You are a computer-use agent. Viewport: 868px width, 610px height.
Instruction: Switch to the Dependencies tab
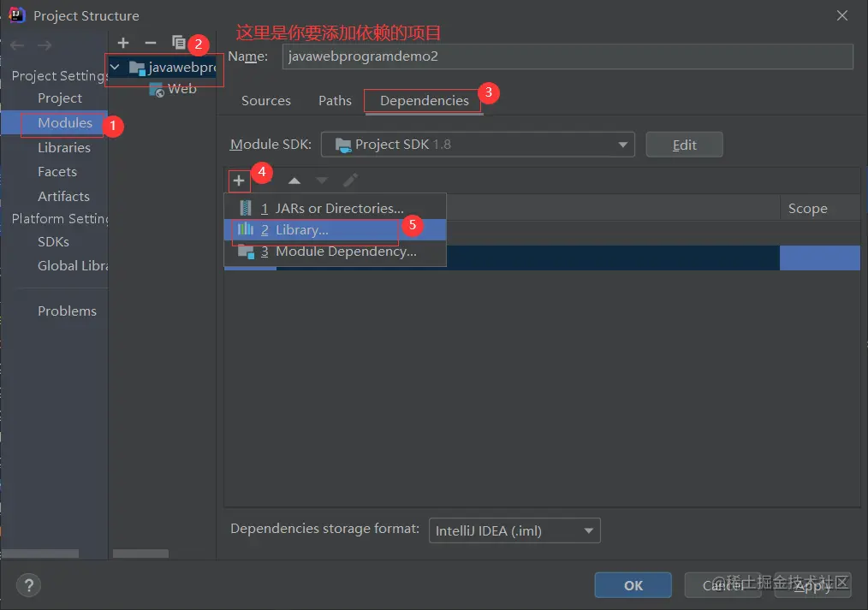(424, 101)
